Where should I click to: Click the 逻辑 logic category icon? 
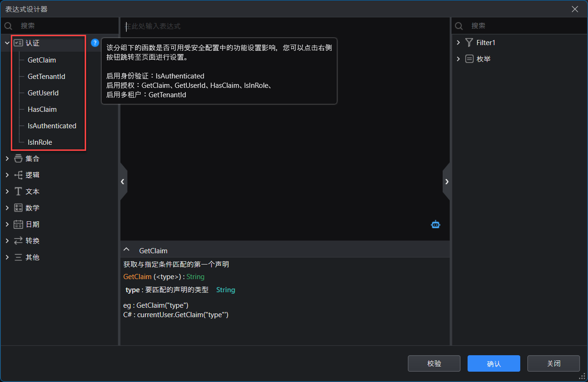[x=18, y=175]
